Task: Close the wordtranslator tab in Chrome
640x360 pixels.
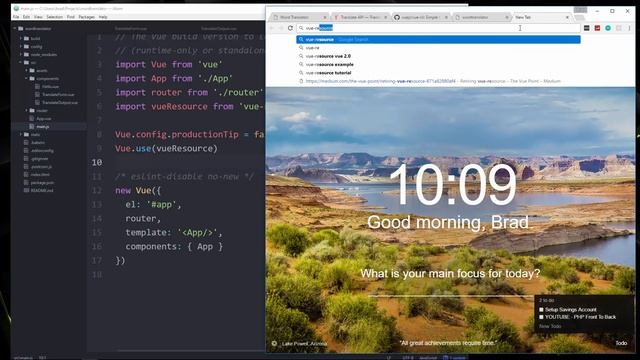Action: [507, 17]
